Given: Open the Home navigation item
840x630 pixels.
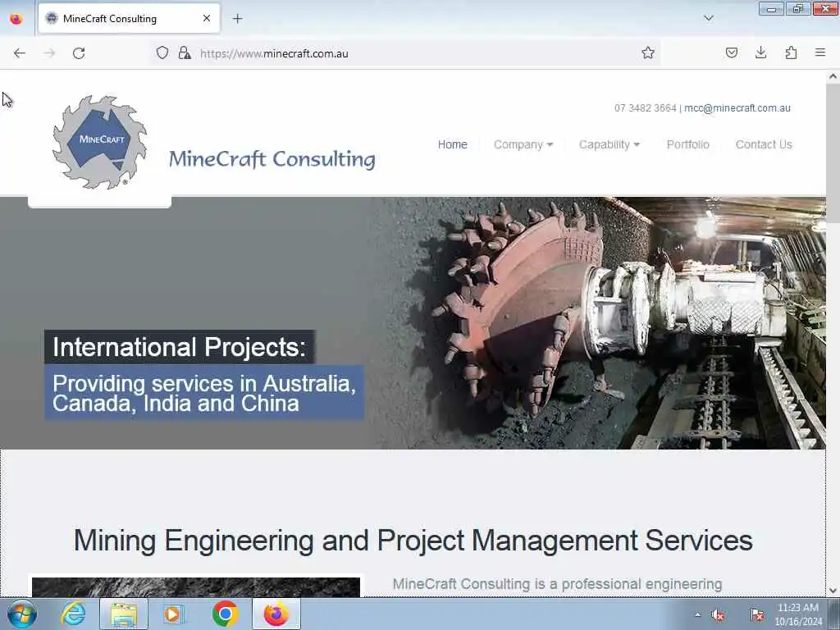Looking at the screenshot, I should pyautogui.click(x=452, y=144).
